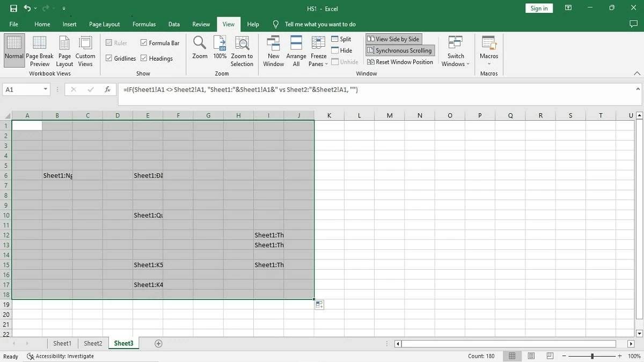Disable the Headings checkbox
This screenshot has width=644, height=362.
pyautogui.click(x=143, y=58)
